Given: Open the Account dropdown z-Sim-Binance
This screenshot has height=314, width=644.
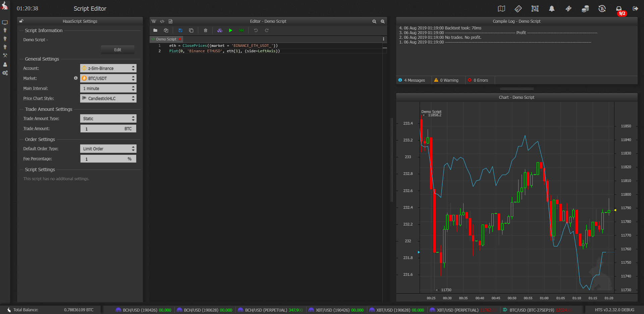Looking at the screenshot, I should coord(108,68).
